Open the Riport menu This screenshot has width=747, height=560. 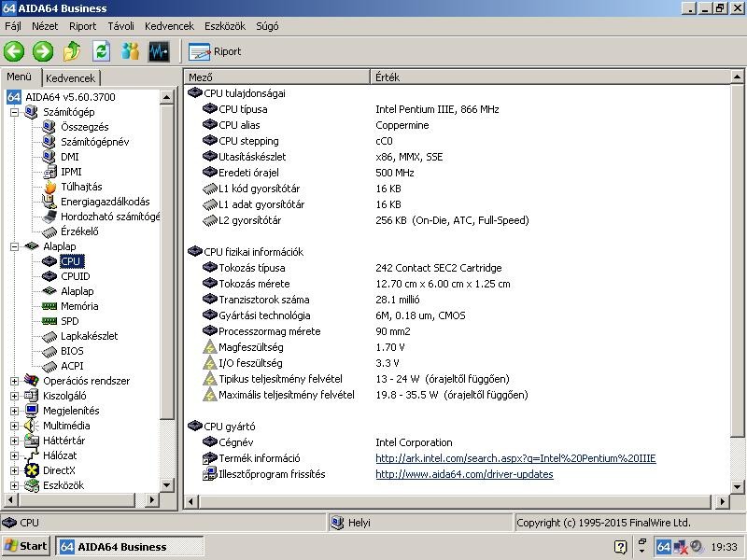point(82,26)
